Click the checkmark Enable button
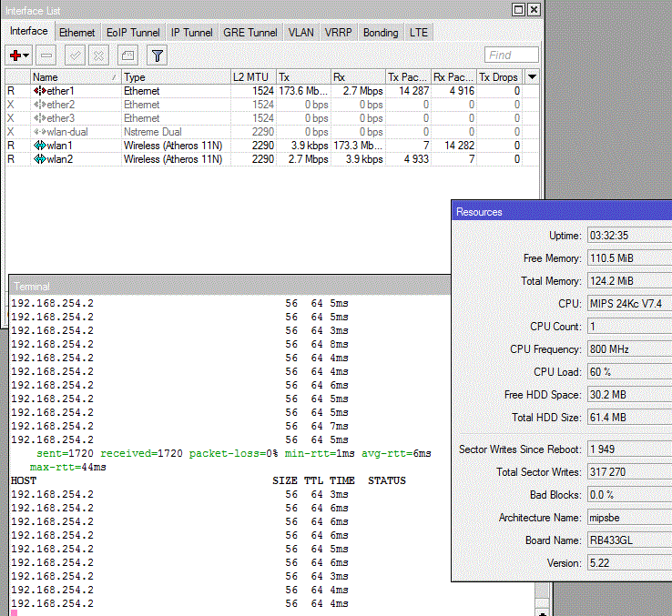672x616 pixels. 75,56
